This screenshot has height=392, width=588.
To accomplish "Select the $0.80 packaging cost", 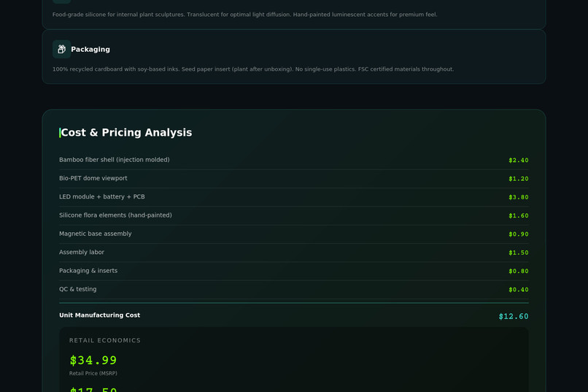I will point(518,272).
